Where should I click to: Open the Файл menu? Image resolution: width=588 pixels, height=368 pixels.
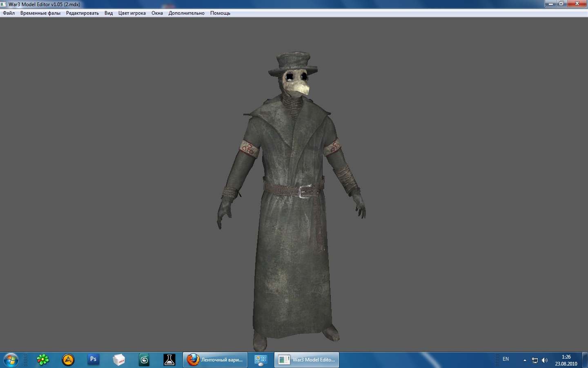click(x=9, y=13)
